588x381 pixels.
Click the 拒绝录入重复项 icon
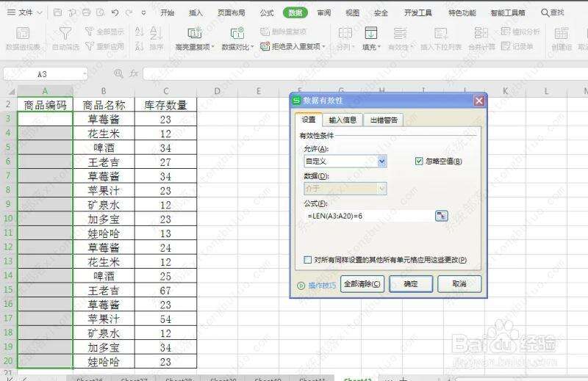pos(265,46)
